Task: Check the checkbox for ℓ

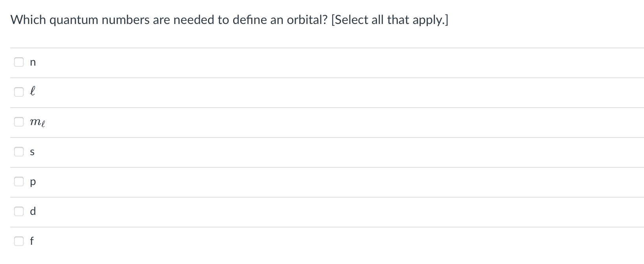Action: pos(19,92)
